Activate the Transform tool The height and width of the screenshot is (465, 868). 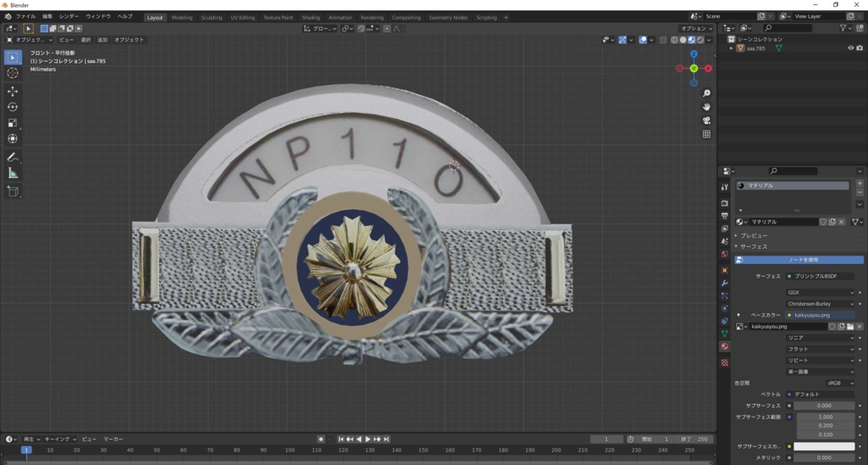tap(13, 138)
